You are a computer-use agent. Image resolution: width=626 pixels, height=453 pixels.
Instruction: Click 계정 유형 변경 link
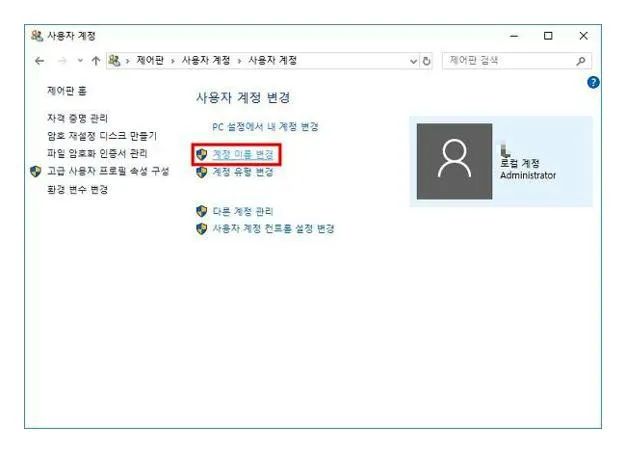243,172
